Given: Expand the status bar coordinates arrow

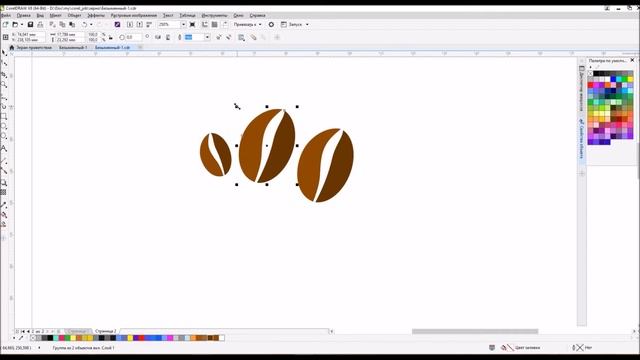Looking at the screenshot, I should (39, 348).
